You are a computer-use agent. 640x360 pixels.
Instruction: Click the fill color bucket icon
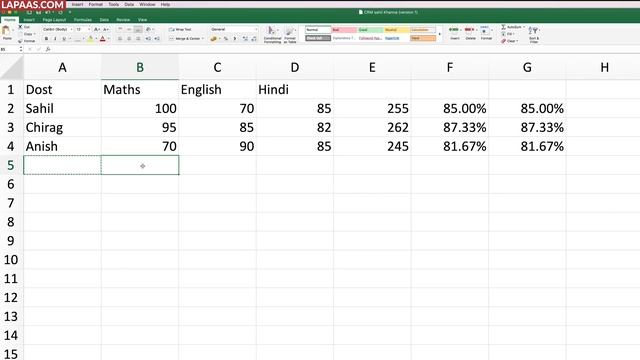pyautogui.click(x=90, y=39)
